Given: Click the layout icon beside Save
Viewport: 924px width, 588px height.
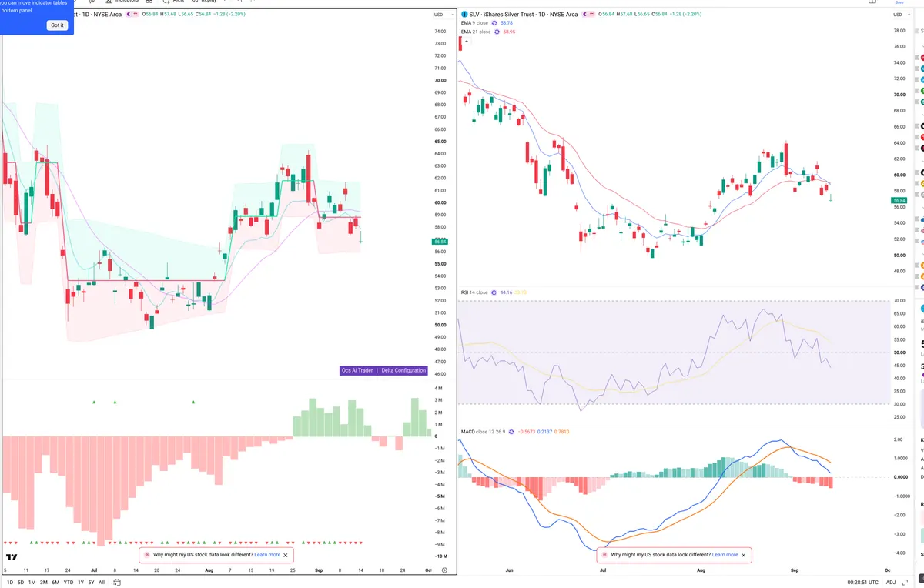Looking at the screenshot, I should point(872,2).
